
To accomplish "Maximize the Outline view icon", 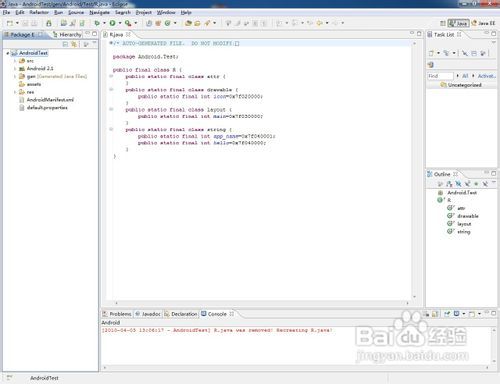I will pos(494,174).
